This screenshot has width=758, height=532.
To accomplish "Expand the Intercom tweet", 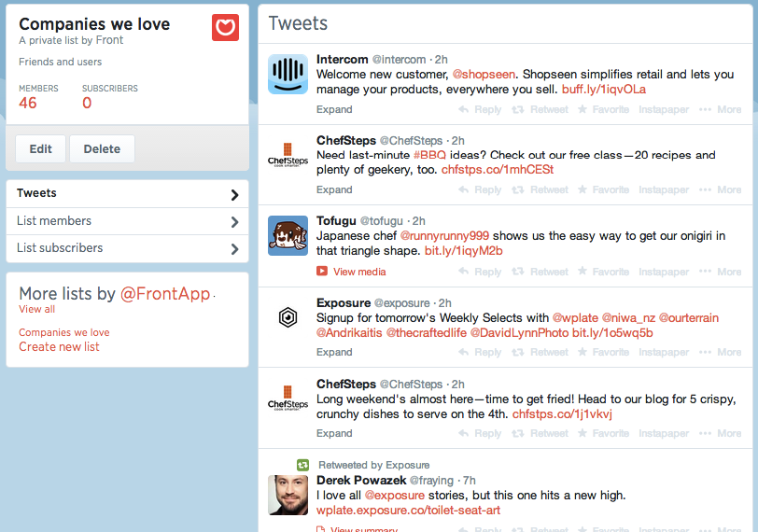I will click(334, 110).
